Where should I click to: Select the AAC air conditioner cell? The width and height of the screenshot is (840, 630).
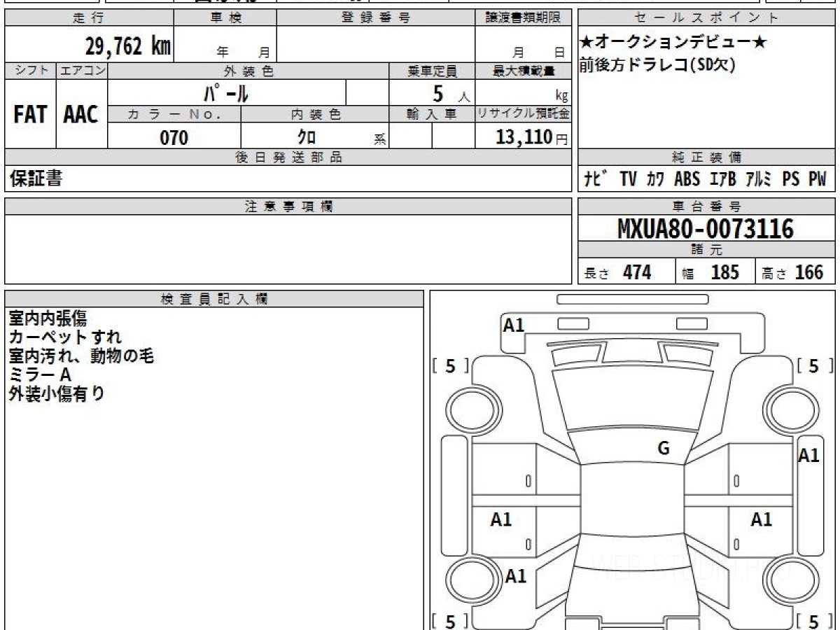[x=81, y=115]
